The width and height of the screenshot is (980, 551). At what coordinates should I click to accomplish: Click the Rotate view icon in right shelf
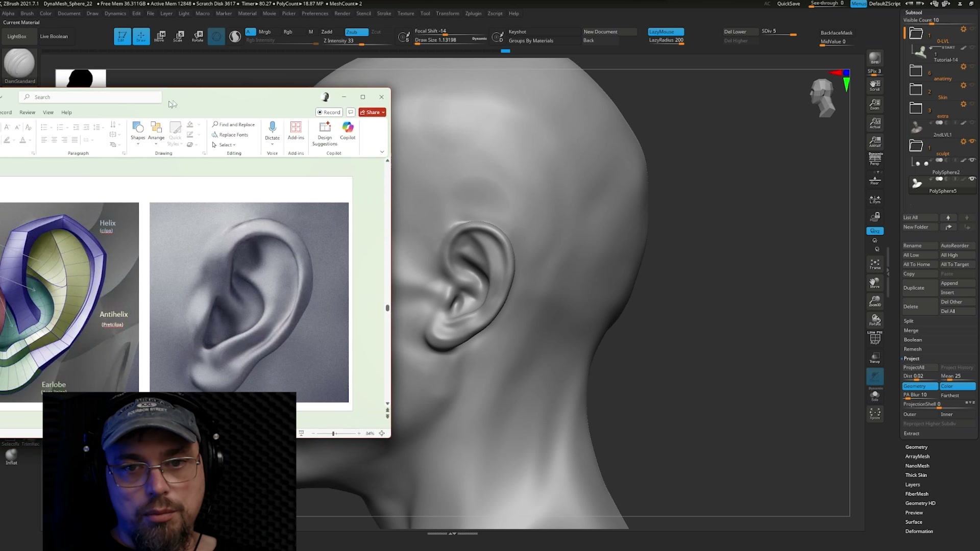[x=875, y=320]
